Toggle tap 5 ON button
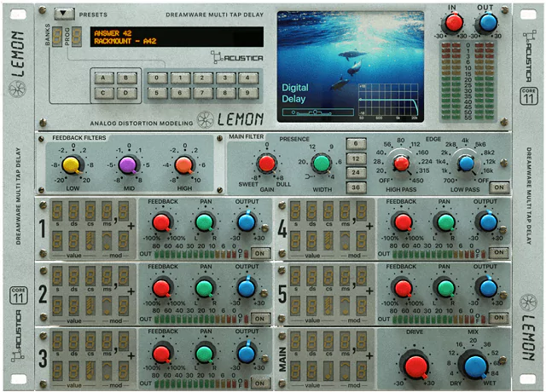This screenshot has height=392, width=546. [498, 317]
